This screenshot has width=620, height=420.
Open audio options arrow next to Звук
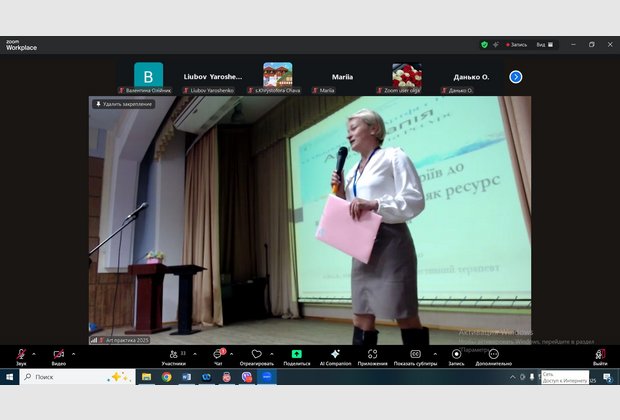click(x=34, y=354)
